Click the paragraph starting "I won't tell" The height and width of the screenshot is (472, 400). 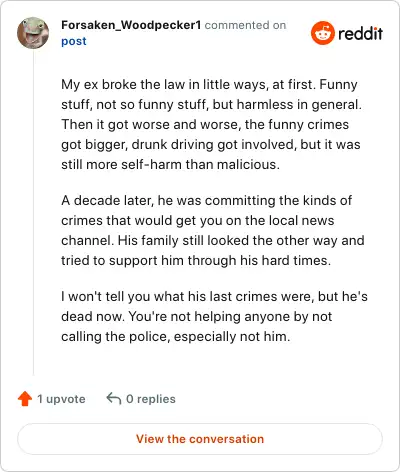(214, 317)
